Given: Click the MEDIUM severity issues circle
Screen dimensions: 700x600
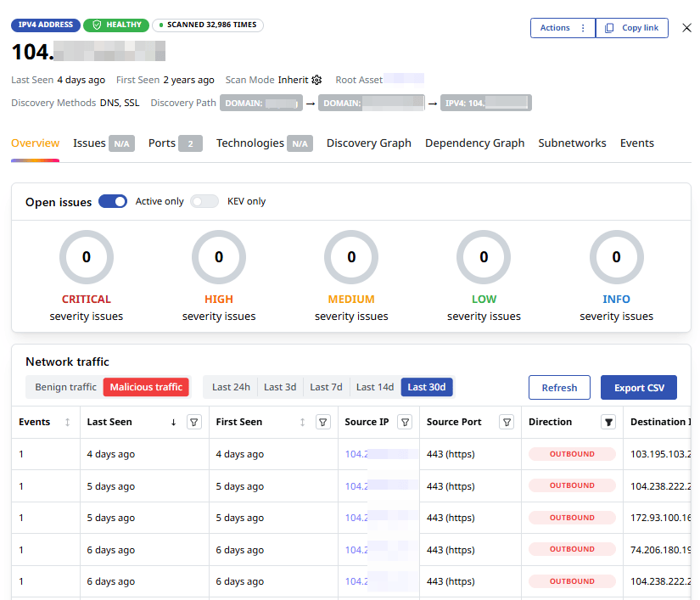Looking at the screenshot, I should [x=351, y=257].
